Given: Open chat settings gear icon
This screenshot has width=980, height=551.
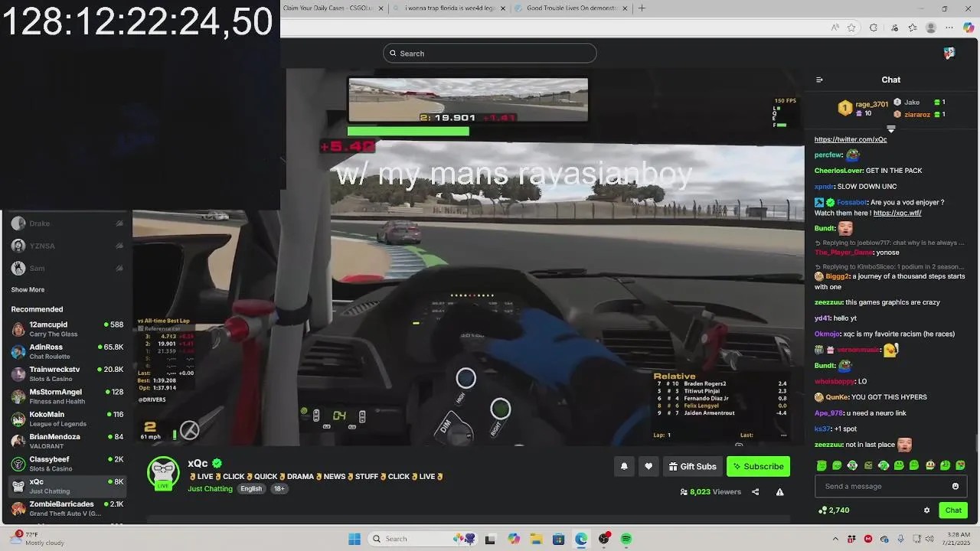Looking at the screenshot, I should coord(926,510).
